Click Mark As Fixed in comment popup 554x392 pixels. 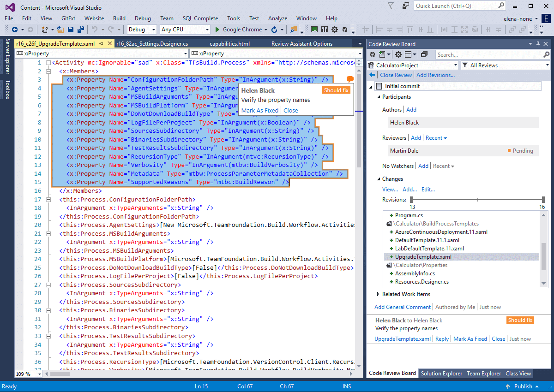click(259, 110)
